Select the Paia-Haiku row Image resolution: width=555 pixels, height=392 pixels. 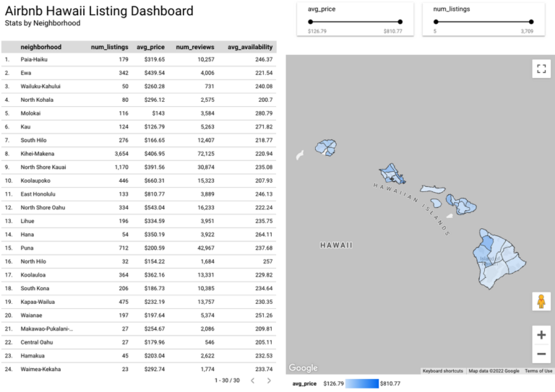pyautogui.click(x=139, y=59)
